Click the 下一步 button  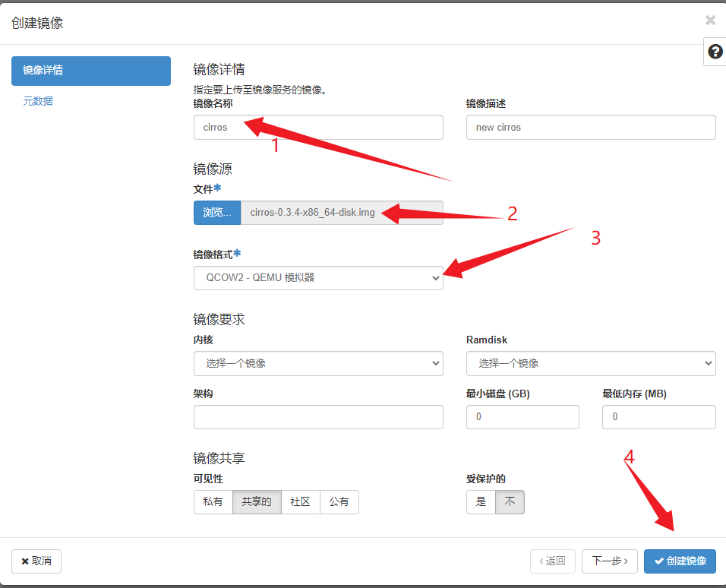(609, 561)
